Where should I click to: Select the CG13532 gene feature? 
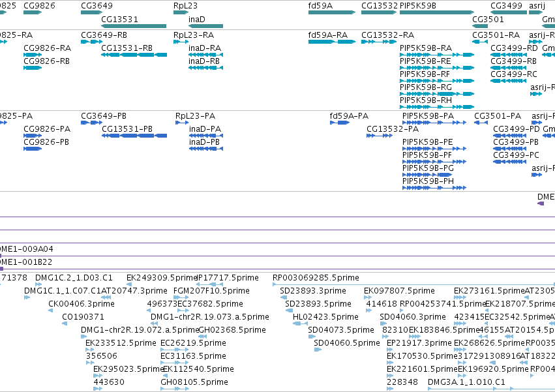coord(379,12)
